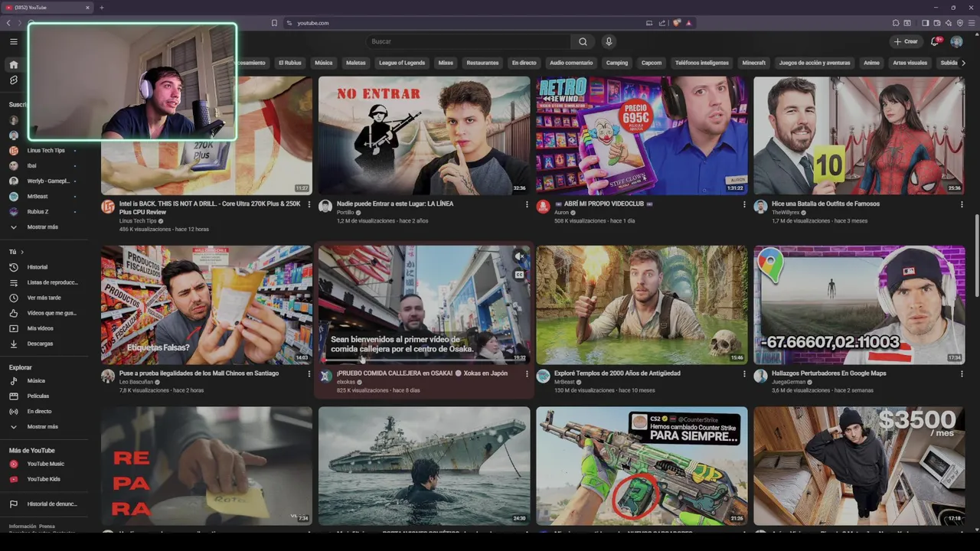Toggle captions on the Osaka preview

pyautogui.click(x=519, y=275)
